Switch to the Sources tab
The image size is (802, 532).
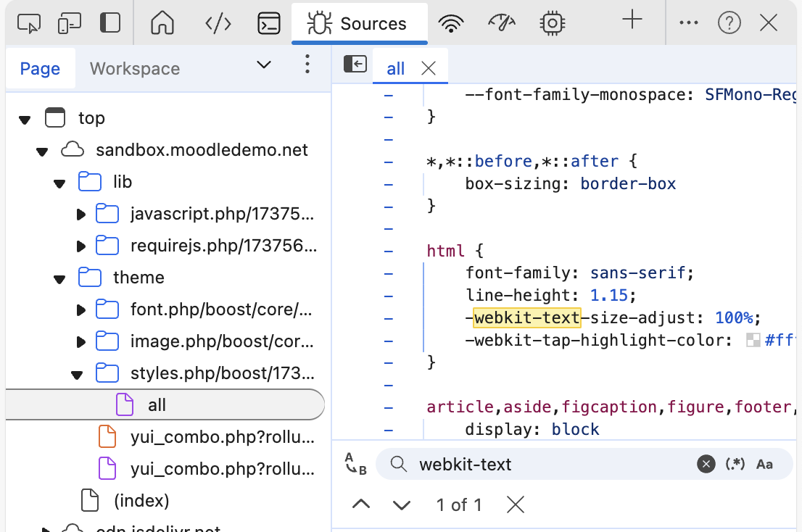(359, 23)
